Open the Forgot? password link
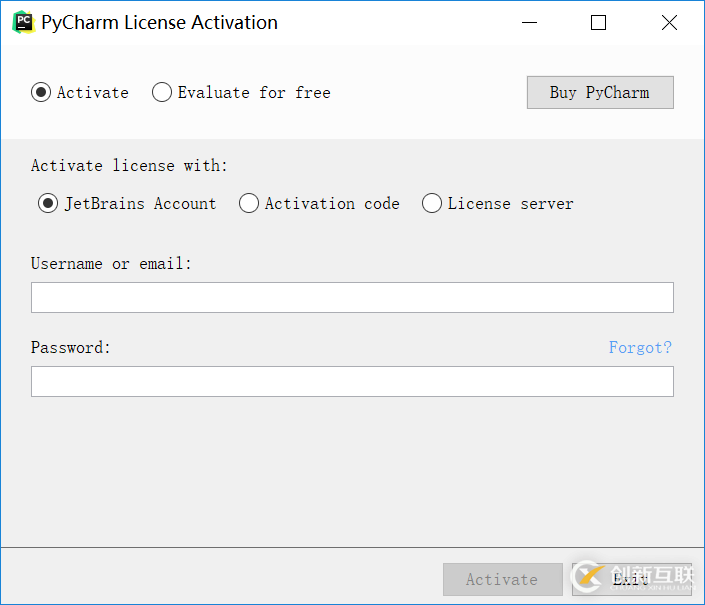The height and width of the screenshot is (605, 705). click(640, 347)
